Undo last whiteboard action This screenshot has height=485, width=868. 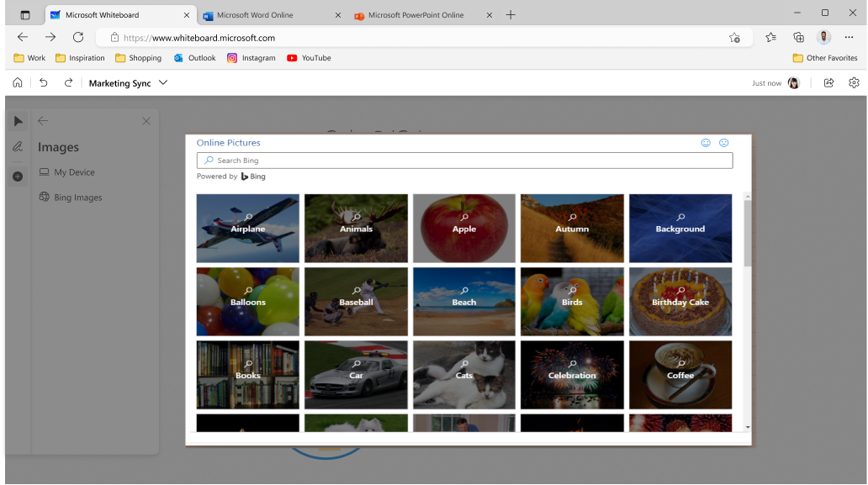pyautogui.click(x=43, y=83)
